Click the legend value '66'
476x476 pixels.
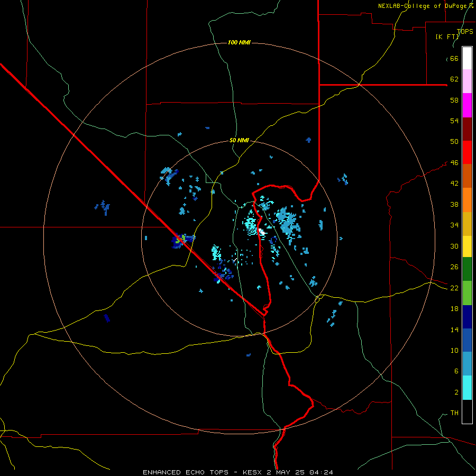(x=454, y=59)
